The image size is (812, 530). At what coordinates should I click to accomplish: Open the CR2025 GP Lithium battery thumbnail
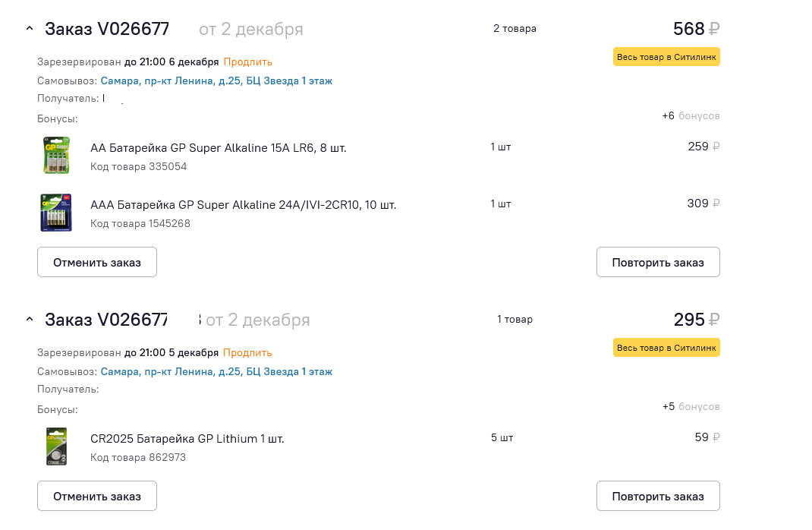click(x=56, y=446)
